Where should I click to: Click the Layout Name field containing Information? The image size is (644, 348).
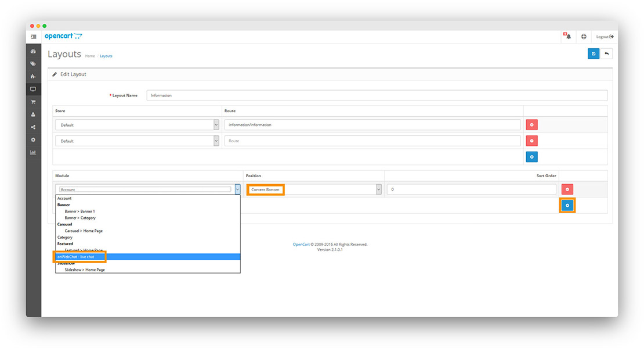point(377,95)
